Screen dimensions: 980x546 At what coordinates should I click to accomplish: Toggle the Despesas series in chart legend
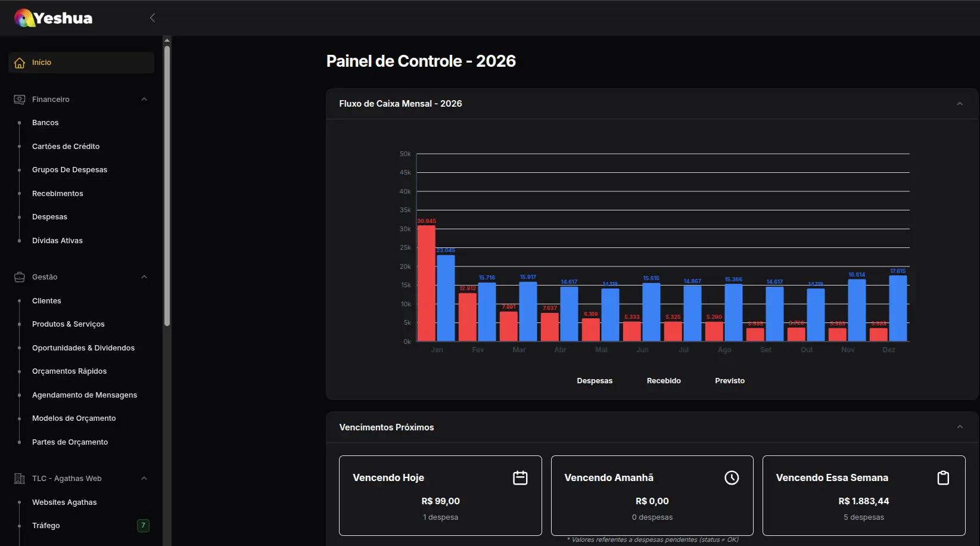(594, 381)
